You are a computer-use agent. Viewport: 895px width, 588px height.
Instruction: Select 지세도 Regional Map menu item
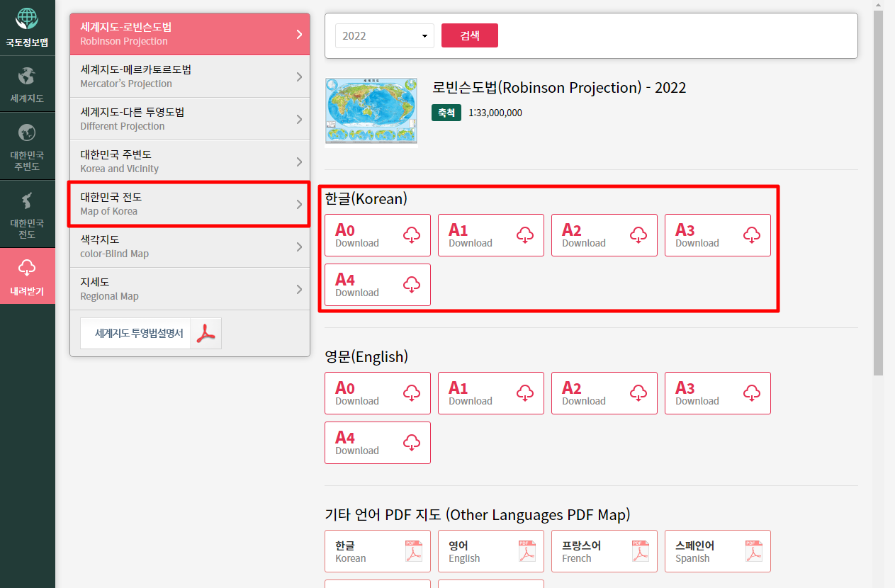point(190,289)
